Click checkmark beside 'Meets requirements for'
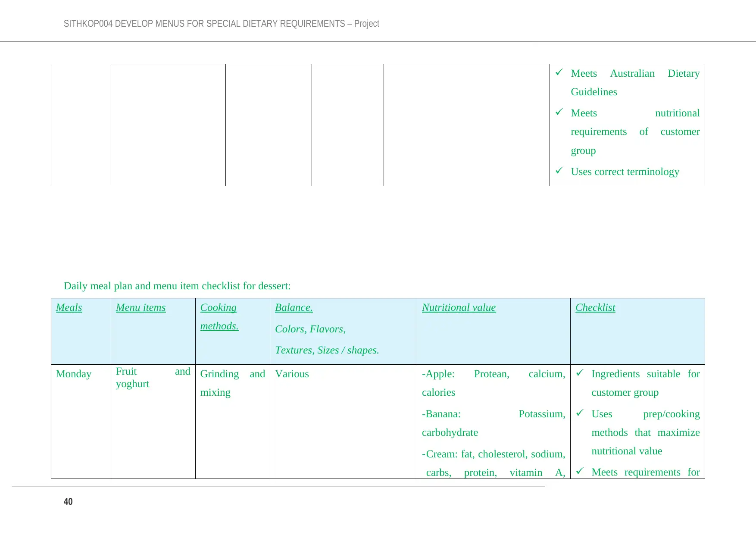The image size is (756, 535). [x=580, y=471]
